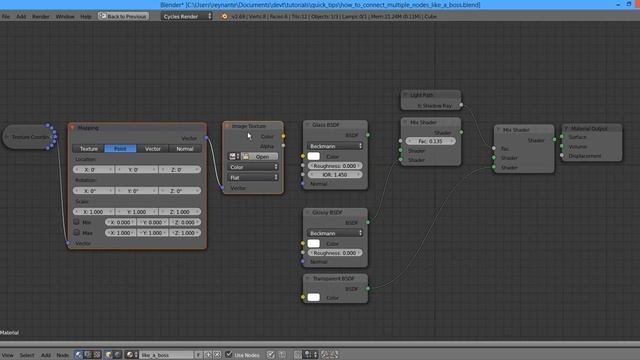Click Glass BSDF color swatch
The width and height of the screenshot is (640, 360).
pyautogui.click(x=313, y=156)
